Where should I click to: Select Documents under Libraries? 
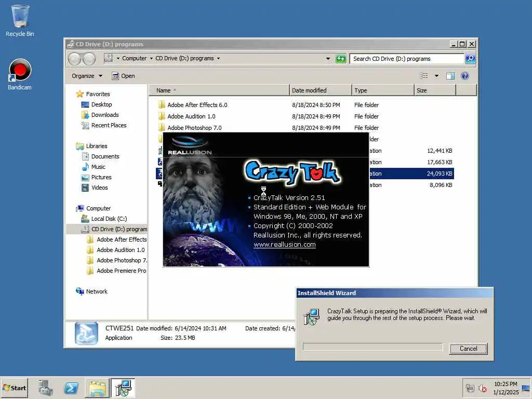coord(105,156)
